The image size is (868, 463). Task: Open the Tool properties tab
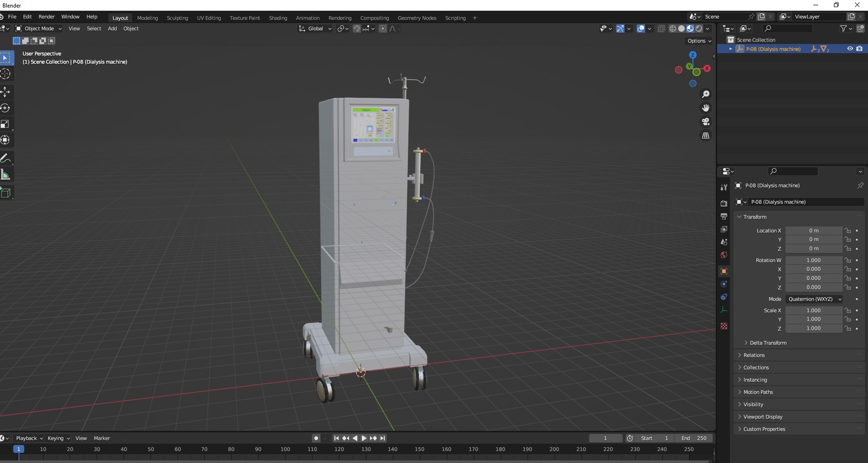point(724,187)
